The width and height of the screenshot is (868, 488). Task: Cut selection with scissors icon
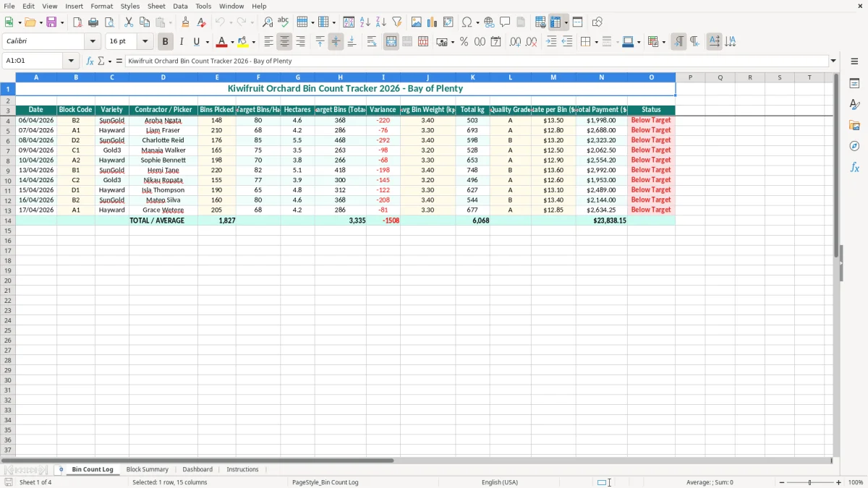point(129,22)
